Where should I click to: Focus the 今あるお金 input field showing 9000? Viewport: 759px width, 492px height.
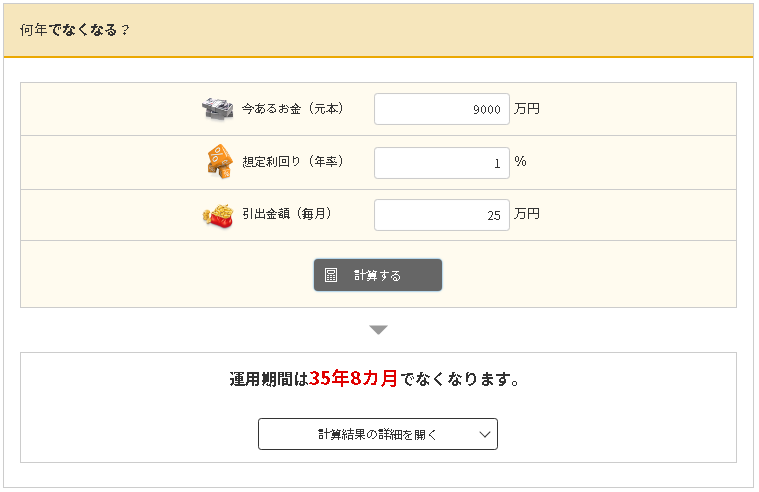441,109
